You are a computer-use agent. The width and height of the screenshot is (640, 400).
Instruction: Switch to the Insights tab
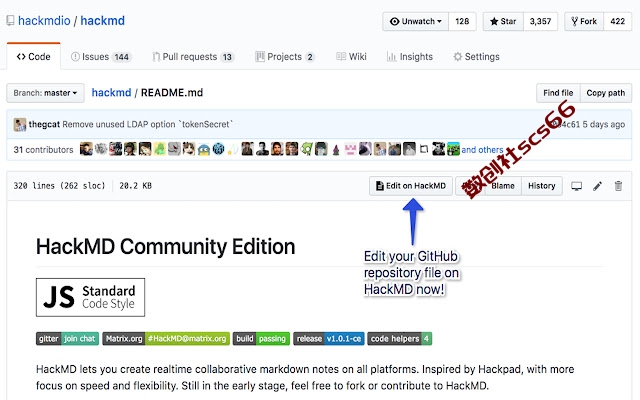[409, 57]
